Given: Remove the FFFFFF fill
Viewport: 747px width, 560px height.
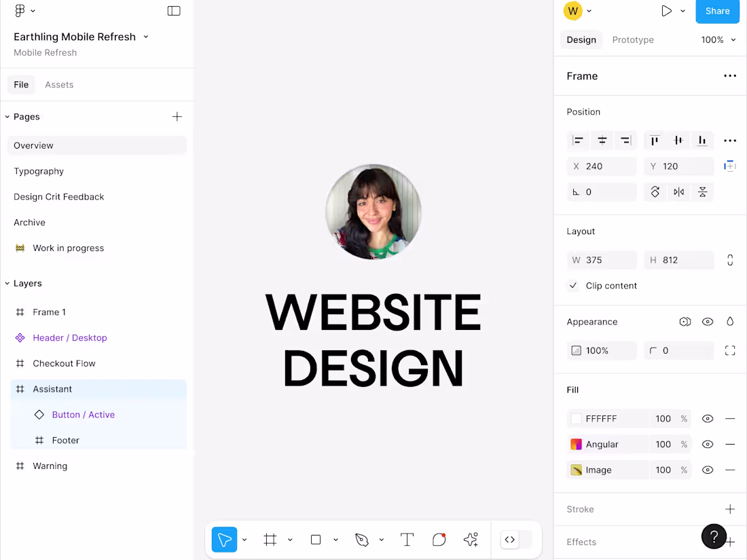Looking at the screenshot, I should [730, 419].
